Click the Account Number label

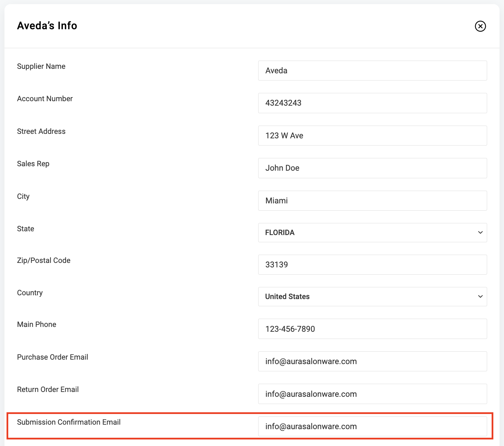coord(45,99)
